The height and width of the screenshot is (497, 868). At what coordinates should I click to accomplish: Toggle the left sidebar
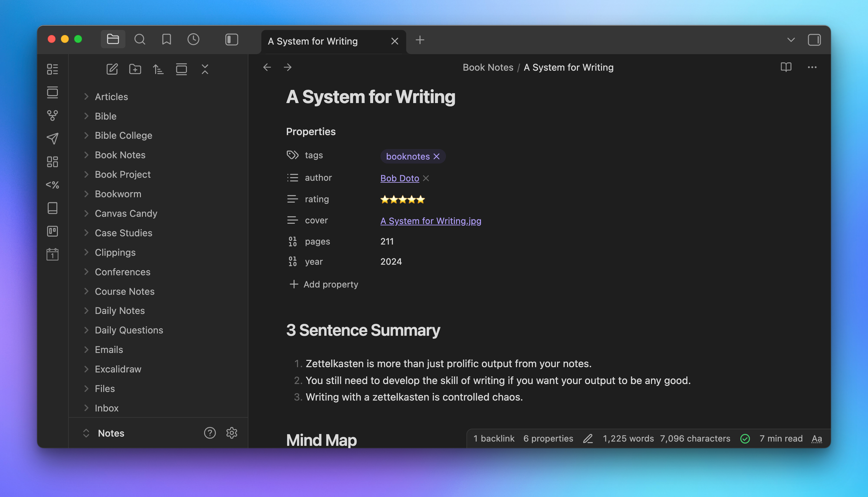[x=232, y=39]
